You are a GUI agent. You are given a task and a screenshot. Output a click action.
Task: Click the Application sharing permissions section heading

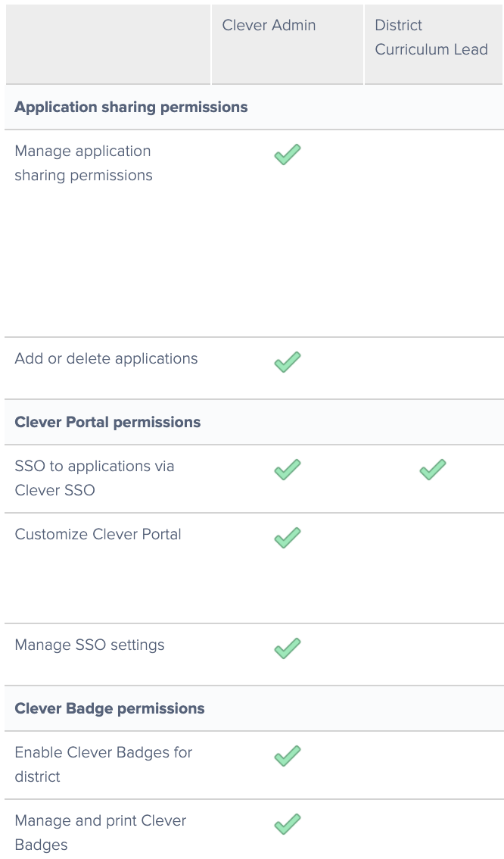coord(131,107)
